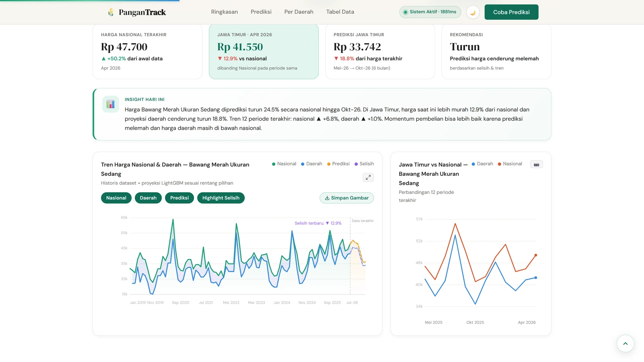Click the Nasional legend item in the trend chart

tap(284, 164)
